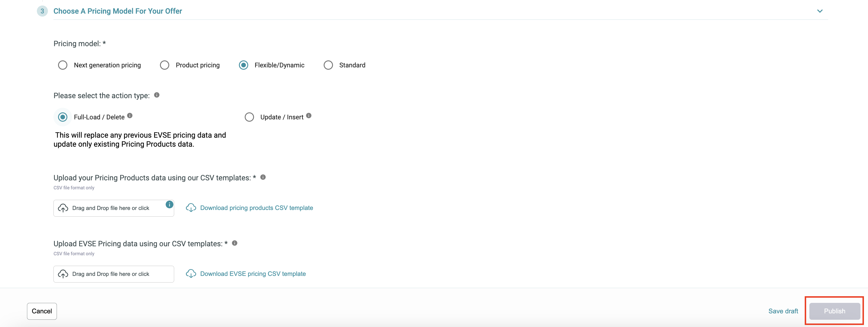Choose Update / Insert action type
Viewport: 868px width, 327px height.
coord(249,117)
